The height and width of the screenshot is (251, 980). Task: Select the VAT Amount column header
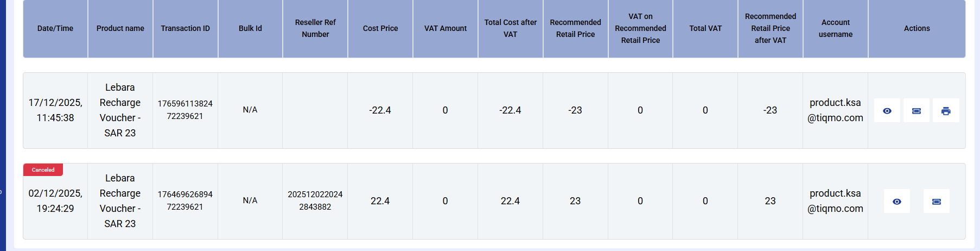(446, 28)
